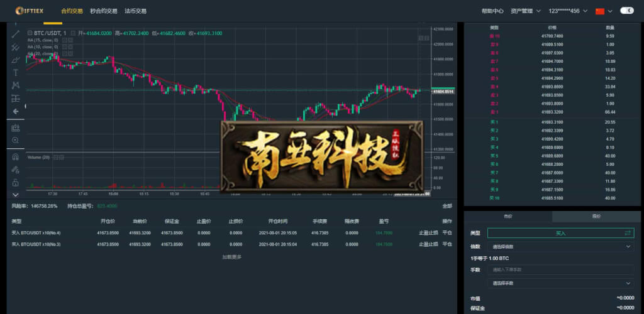
Task: Expand the 资产管理 dropdown
Action: (525, 11)
